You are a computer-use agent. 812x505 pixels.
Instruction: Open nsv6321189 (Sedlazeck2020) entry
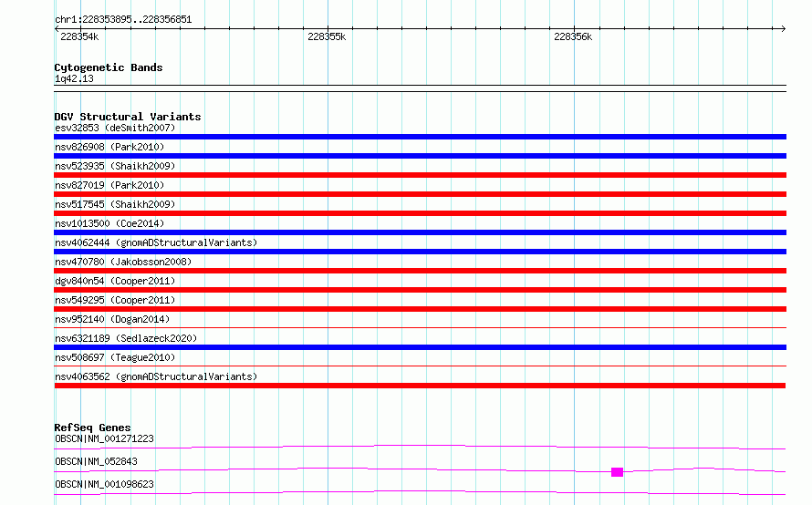126,338
